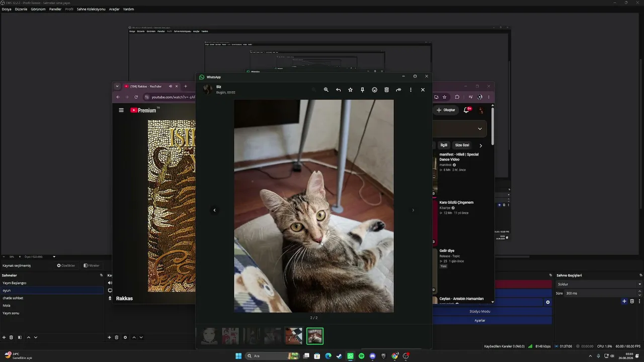This screenshot has width=644, height=362.
Task: Select the Size özel chip on YouTube
Action: [x=462, y=145]
